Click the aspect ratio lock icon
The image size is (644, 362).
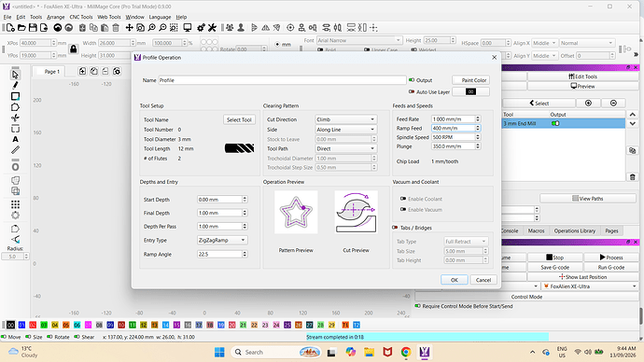pyautogui.click(x=74, y=49)
